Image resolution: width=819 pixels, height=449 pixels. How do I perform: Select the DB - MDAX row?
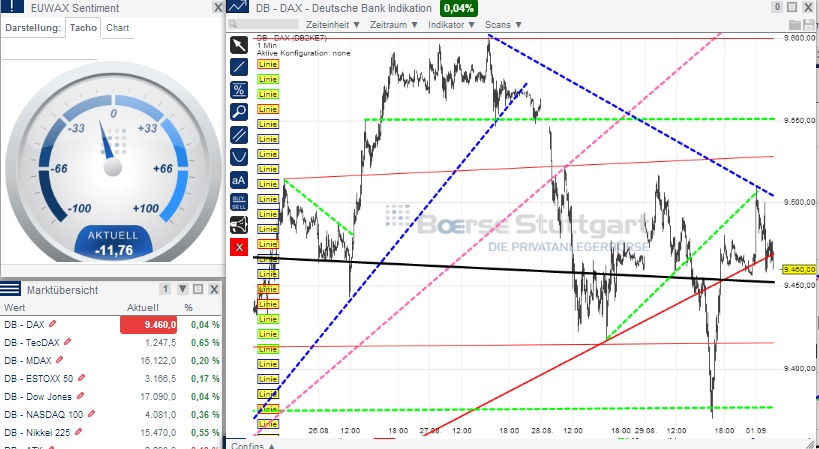click(112, 360)
